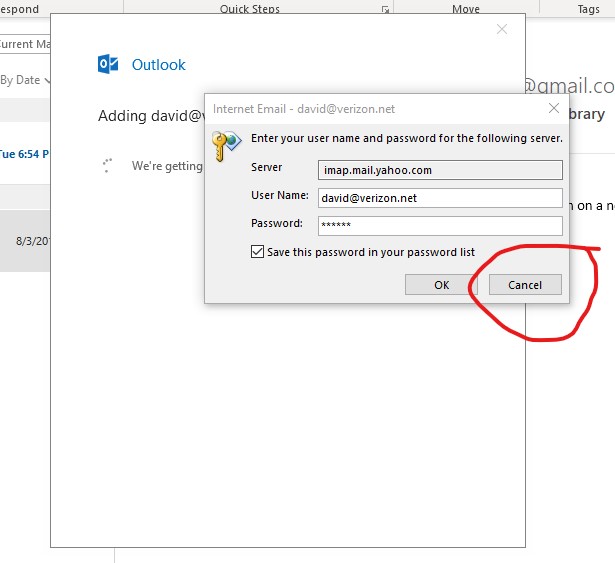Click the key icon in the password dialog
The image size is (615, 563).
pos(226,146)
